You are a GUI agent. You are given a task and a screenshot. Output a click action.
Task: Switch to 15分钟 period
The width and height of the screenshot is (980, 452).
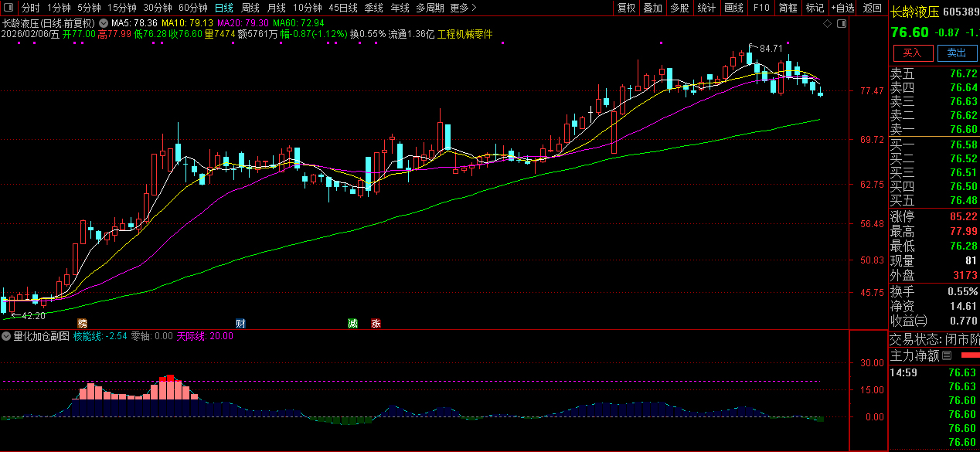click(x=122, y=8)
